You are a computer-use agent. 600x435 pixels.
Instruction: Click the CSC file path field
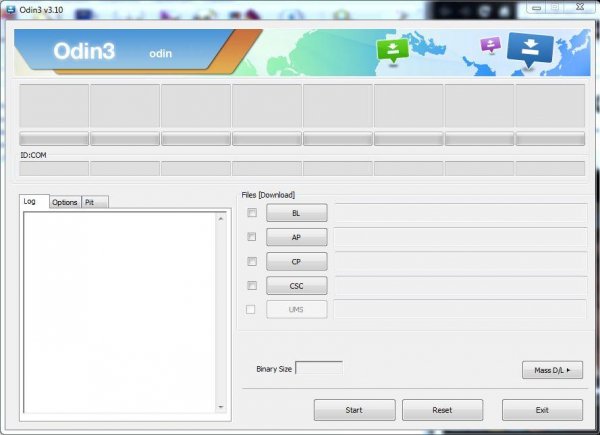click(x=461, y=285)
